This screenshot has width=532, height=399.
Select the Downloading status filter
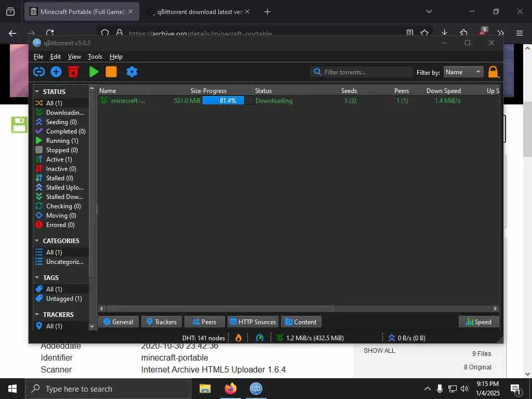point(60,112)
